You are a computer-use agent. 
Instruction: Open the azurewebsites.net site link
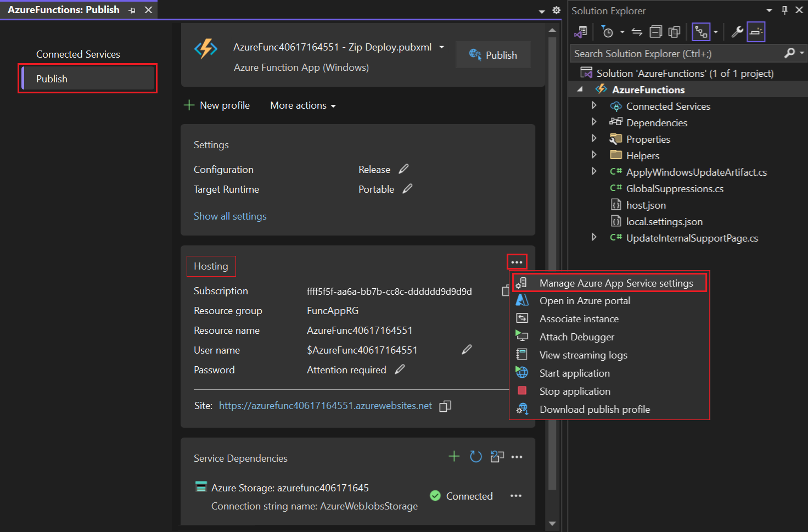325,406
